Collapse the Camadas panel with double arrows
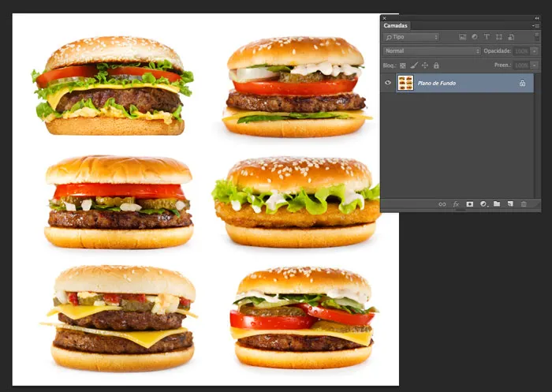The width and height of the screenshot is (552, 392). pyautogui.click(x=536, y=18)
